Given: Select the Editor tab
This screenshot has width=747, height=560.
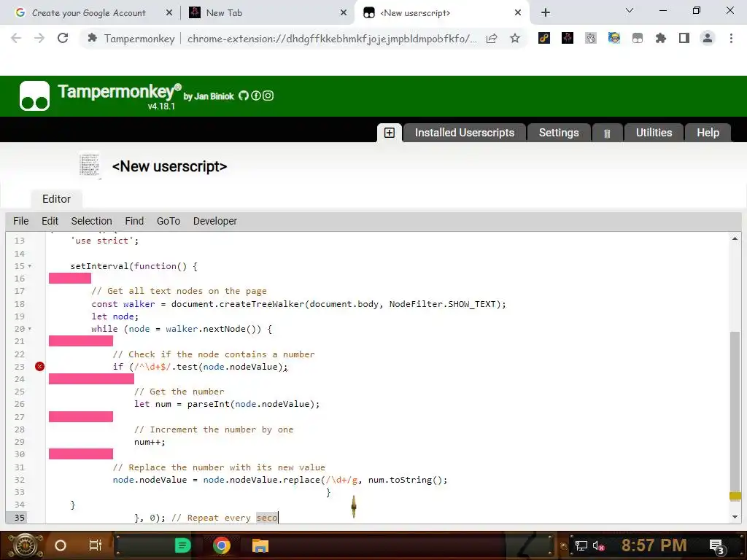Looking at the screenshot, I should point(56,199).
